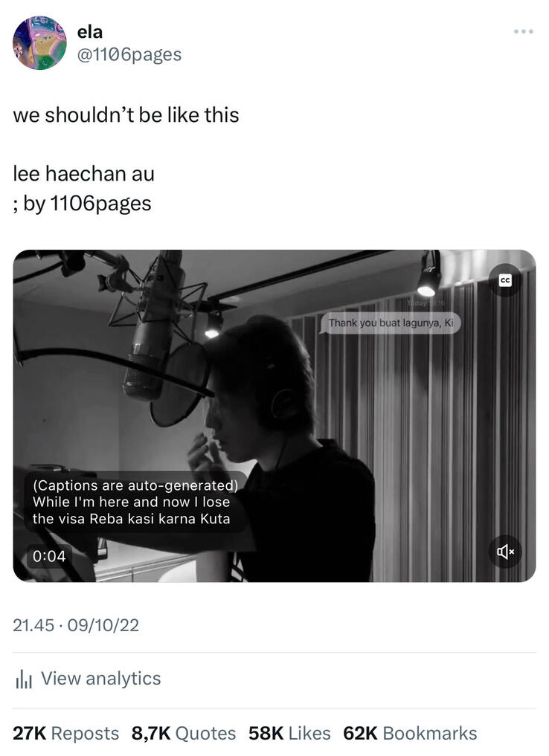Viewport: 549px width, 756px height.
Task: Click the display name "ela"
Action: point(90,32)
